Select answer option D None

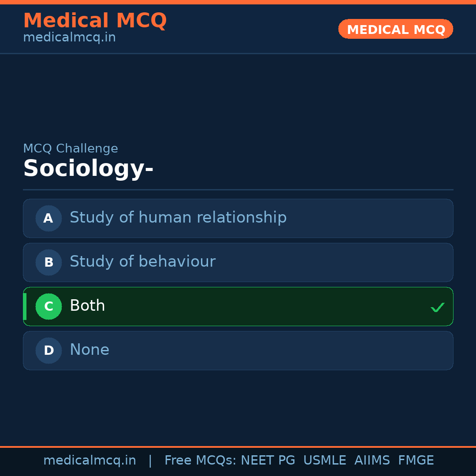[x=238, y=350]
